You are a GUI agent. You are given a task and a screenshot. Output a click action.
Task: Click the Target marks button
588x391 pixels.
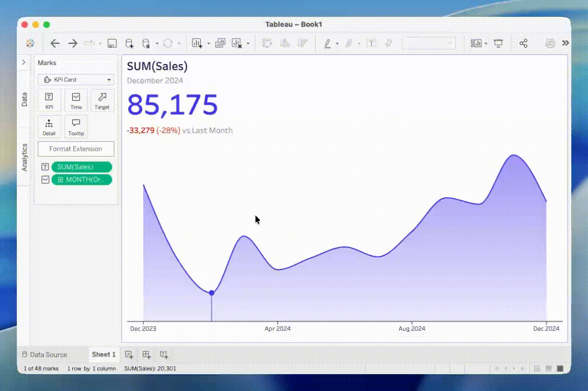tap(102, 100)
